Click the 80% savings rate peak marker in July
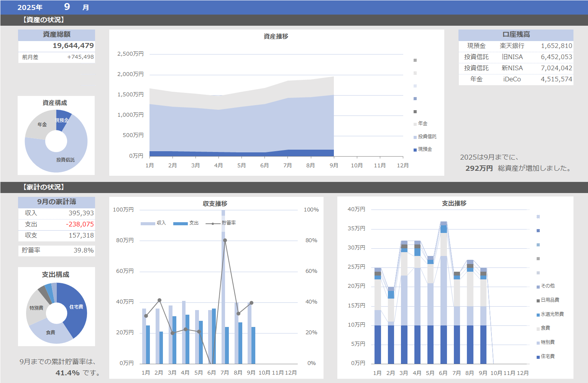588x383 pixels. 225,241
